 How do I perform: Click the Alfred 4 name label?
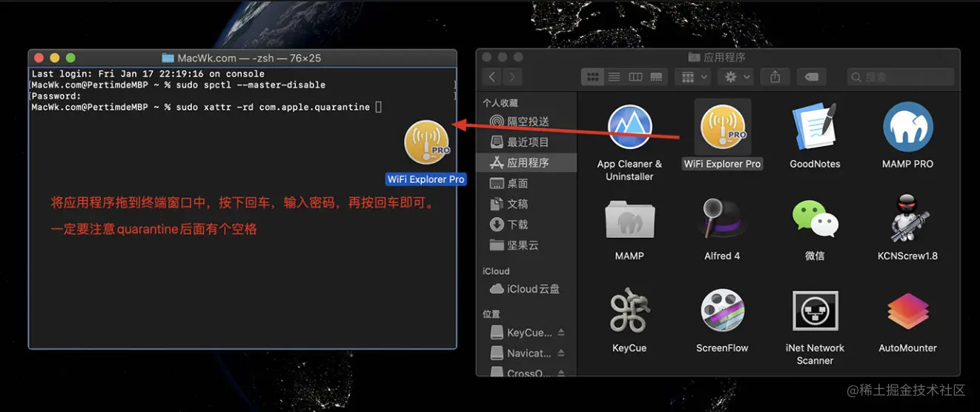722,256
